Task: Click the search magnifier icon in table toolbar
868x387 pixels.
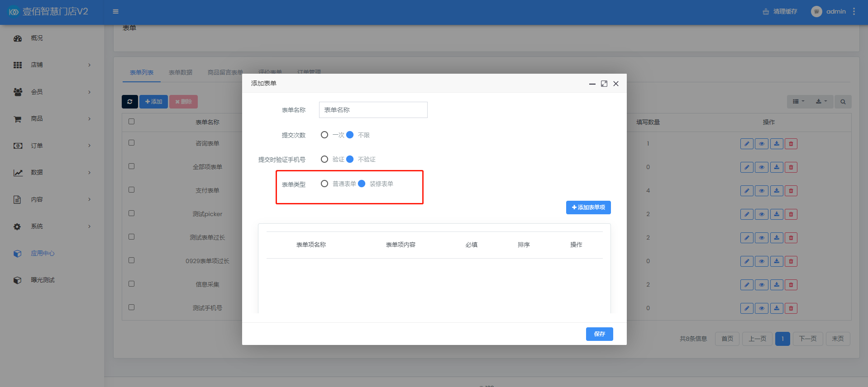Action: tap(843, 102)
